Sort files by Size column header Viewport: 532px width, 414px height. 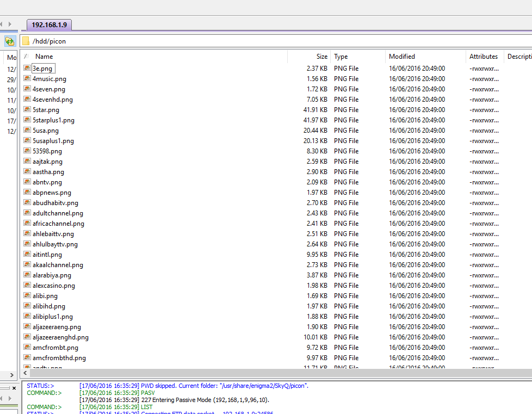[321, 57]
